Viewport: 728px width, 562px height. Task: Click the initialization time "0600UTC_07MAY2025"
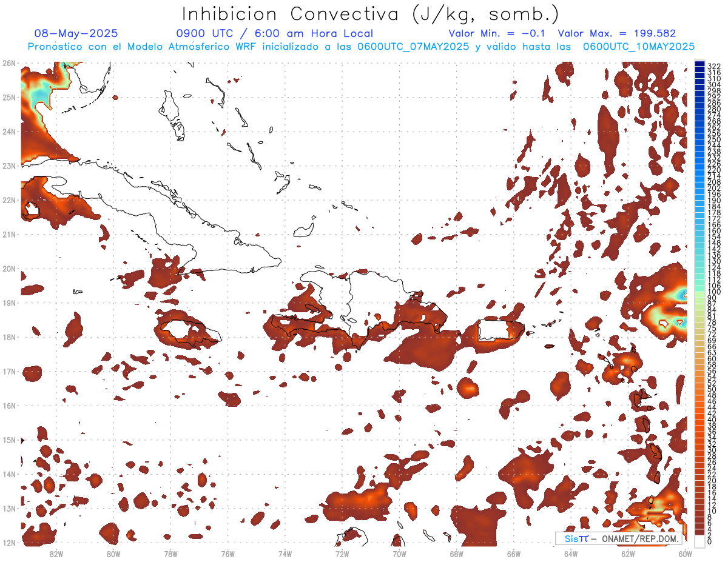[x=413, y=46]
